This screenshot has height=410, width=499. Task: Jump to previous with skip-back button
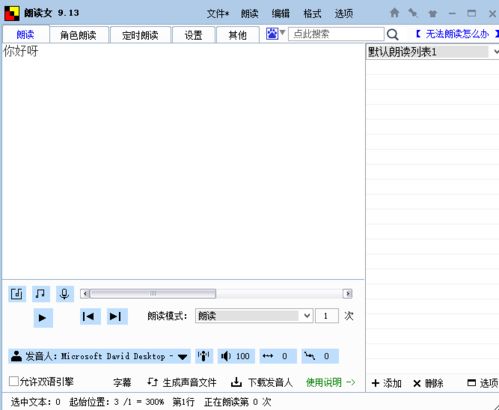coord(90,316)
